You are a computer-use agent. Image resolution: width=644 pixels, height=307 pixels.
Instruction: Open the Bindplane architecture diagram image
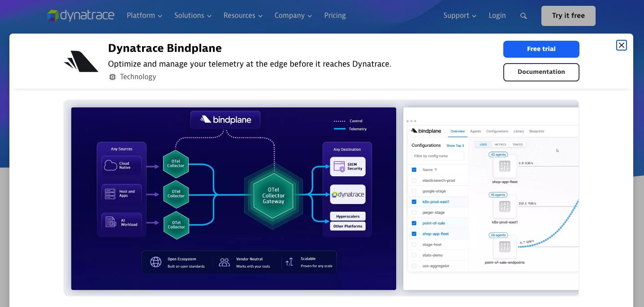pyautogui.click(x=233, y=198)
